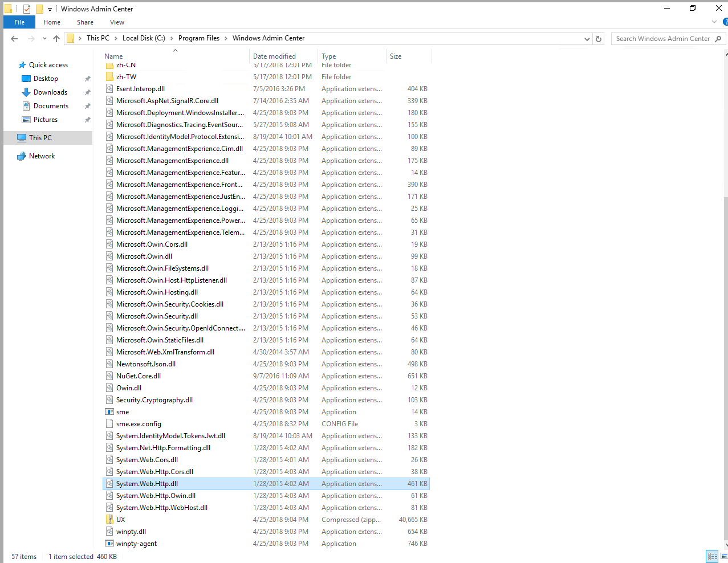Select System.Web.Http.WebHost.dll file

[x=162, y=508]
